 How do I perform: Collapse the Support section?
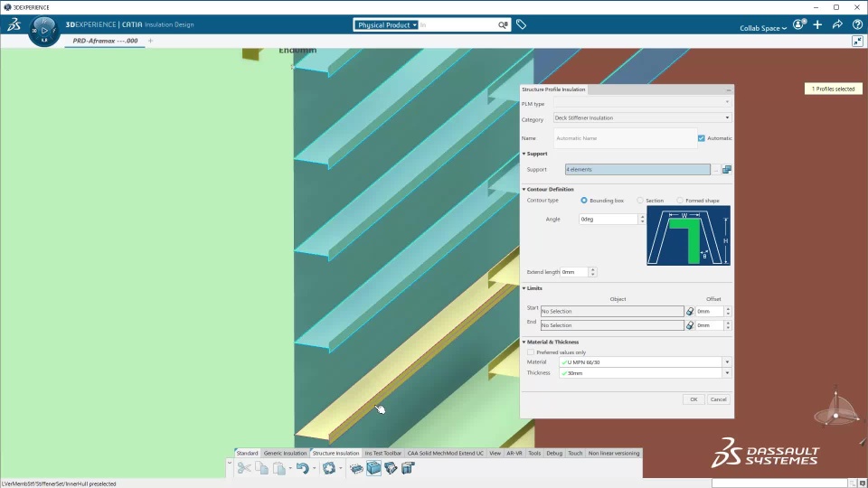click(524, 154)
